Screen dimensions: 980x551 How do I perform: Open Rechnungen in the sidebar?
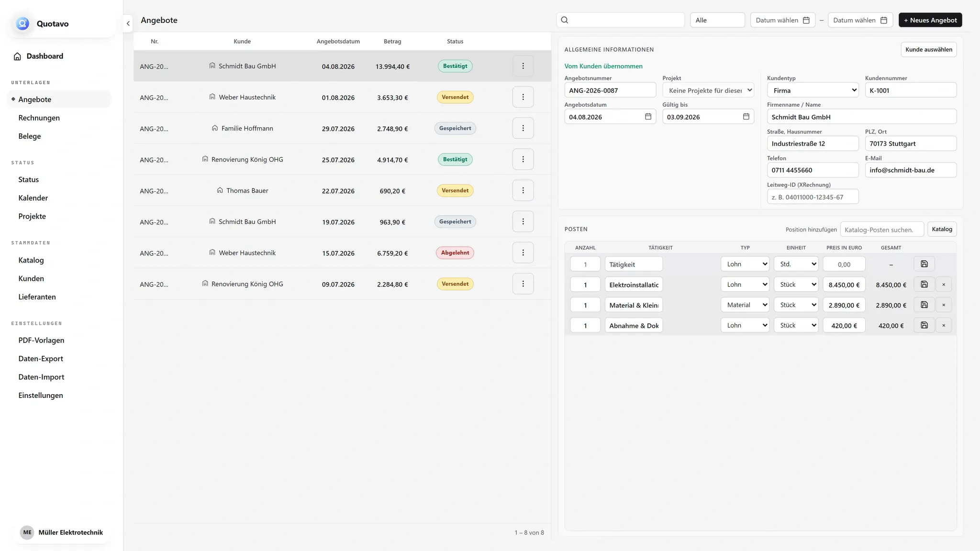(39, 118)
